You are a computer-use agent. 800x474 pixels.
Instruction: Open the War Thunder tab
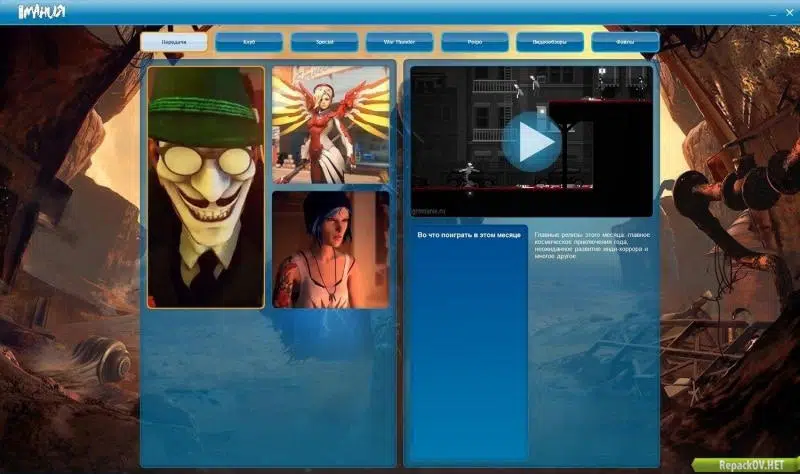click(x=399, y=42)
